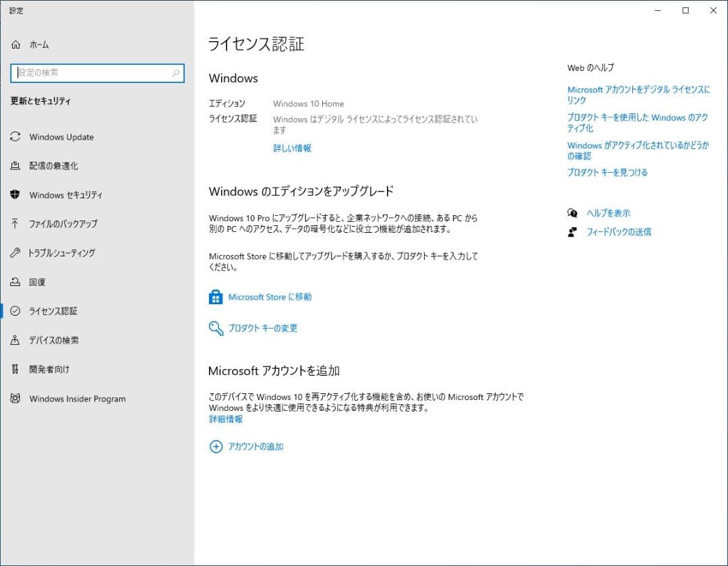Open プロダクト キーを見つける help link

tap(607, 172)
